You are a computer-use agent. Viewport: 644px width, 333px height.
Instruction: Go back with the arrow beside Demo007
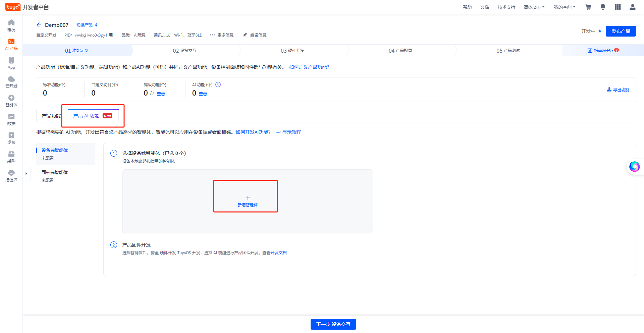[x=39, y=25]
